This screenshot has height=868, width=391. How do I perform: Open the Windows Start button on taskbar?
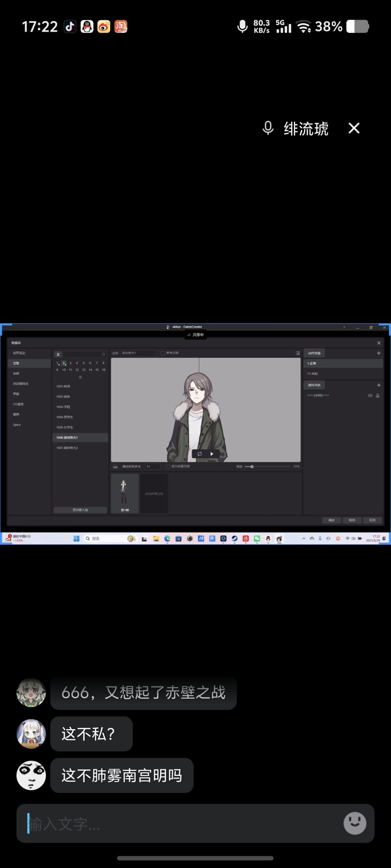point(76,539)
